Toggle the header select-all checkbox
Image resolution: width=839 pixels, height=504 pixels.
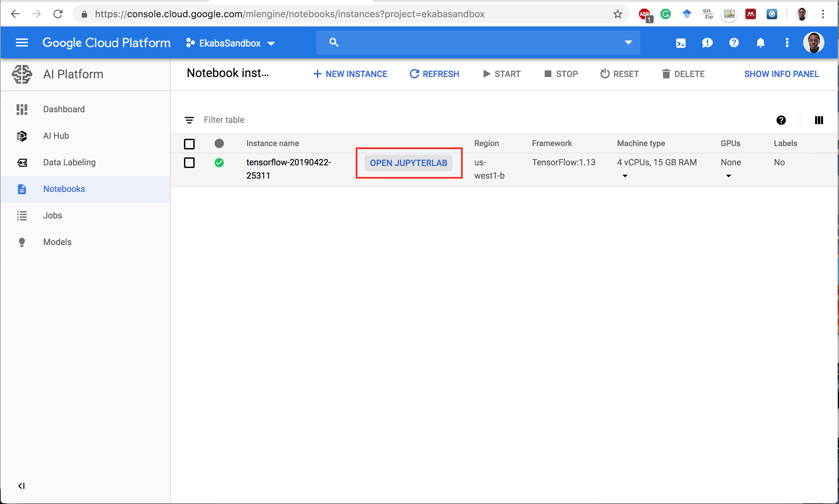(189, 143)
